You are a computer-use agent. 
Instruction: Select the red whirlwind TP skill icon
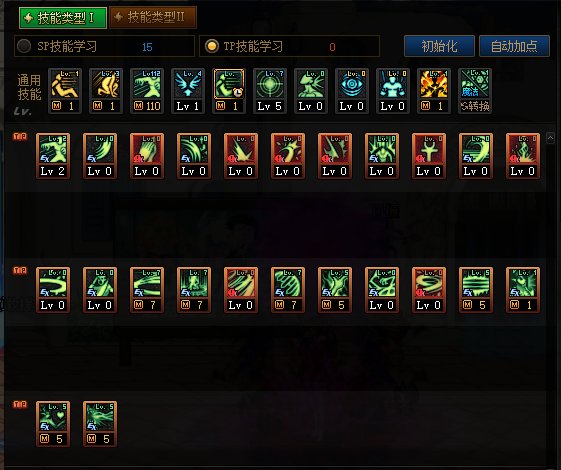(429, 290)
